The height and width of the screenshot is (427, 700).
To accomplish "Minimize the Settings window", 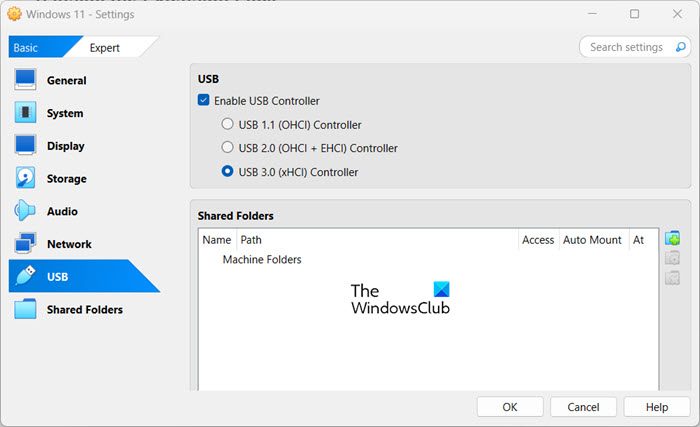I will (x=592, y=14).
